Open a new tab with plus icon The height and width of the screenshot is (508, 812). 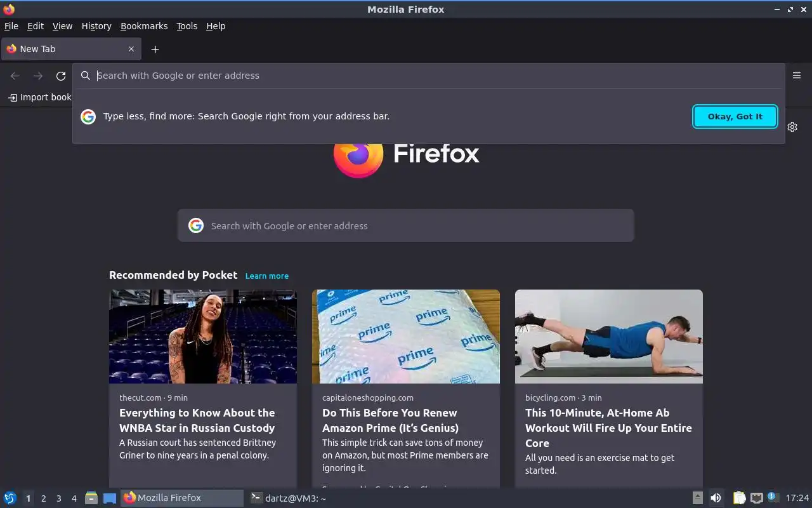click(155, 49)
